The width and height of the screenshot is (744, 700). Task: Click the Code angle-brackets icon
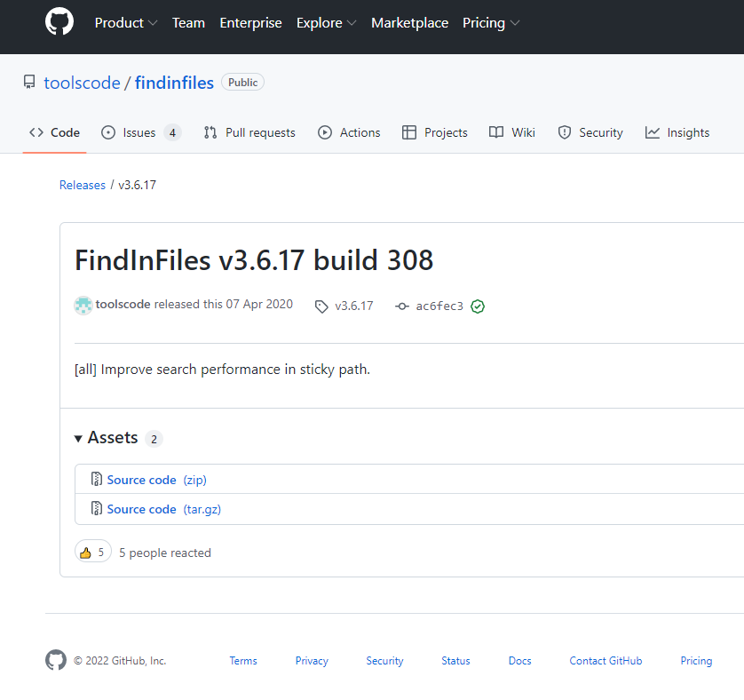[x=36, y=132]
